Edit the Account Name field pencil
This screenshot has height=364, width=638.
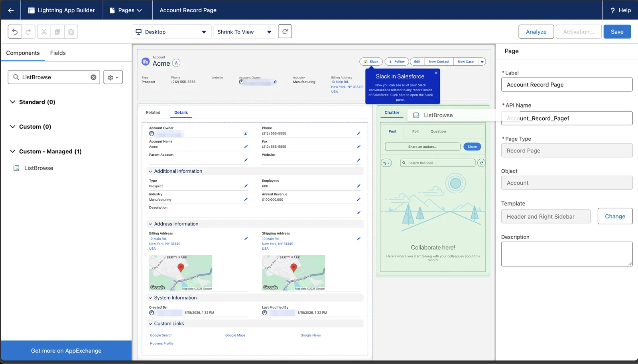tap(246, 147)
